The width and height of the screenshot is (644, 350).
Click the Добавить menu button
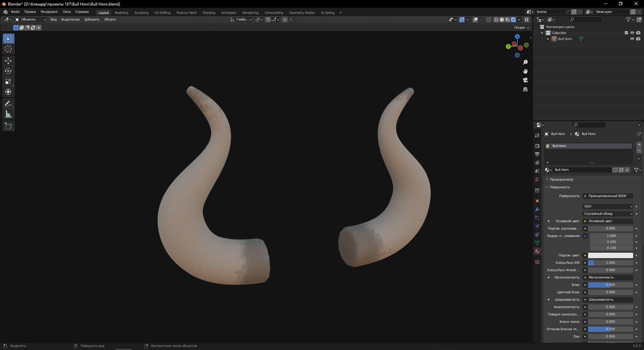pyautogui.click(x=92, y=19)
